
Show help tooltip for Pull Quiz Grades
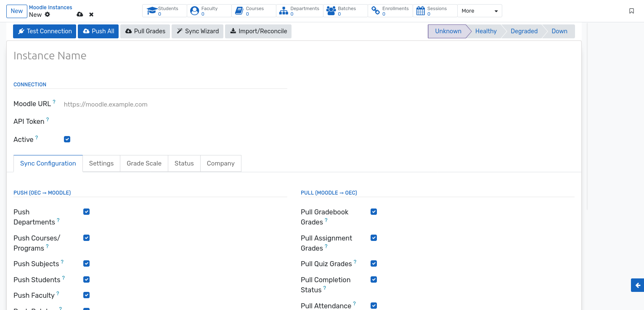[x=355, y=262]
